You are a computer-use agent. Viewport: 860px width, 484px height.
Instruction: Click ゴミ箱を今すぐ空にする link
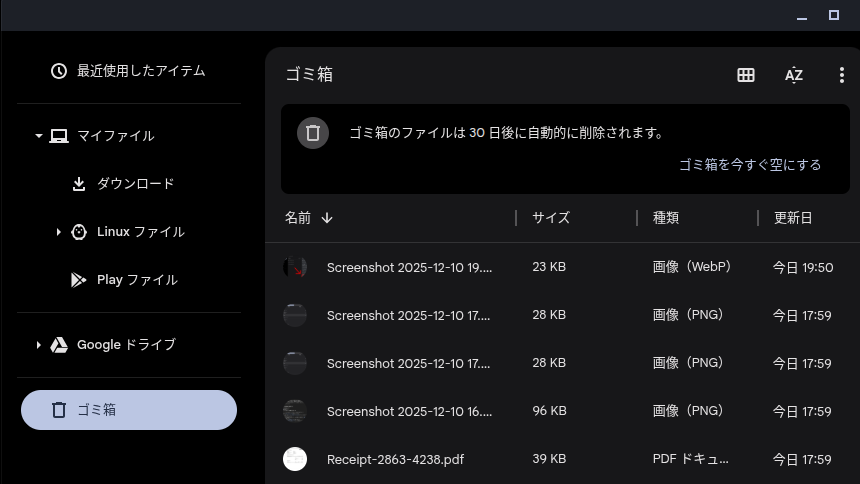click(750, 165)
